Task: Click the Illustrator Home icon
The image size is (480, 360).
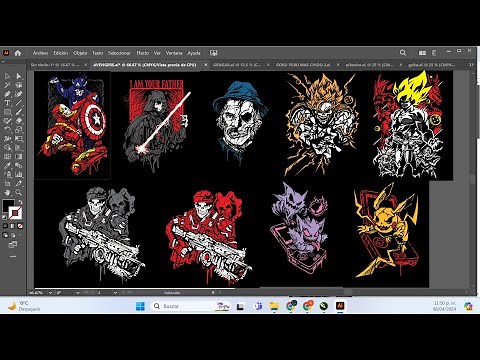Action: tap(18, 53)
